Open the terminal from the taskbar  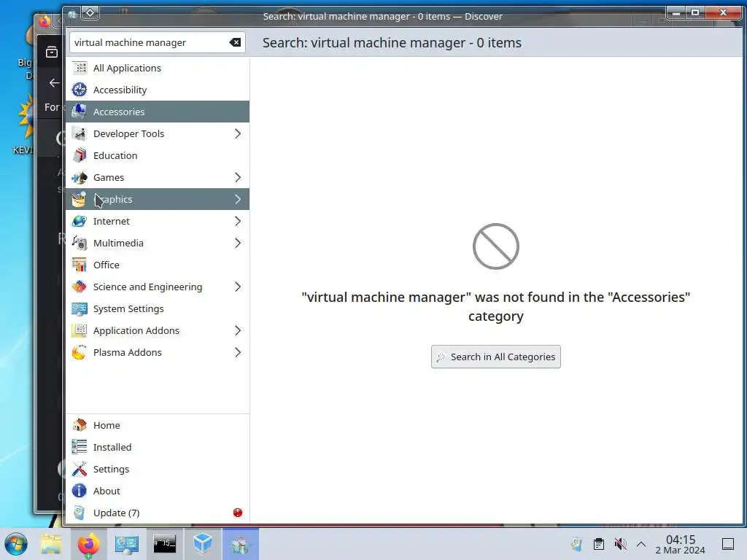tap(164, 544)
